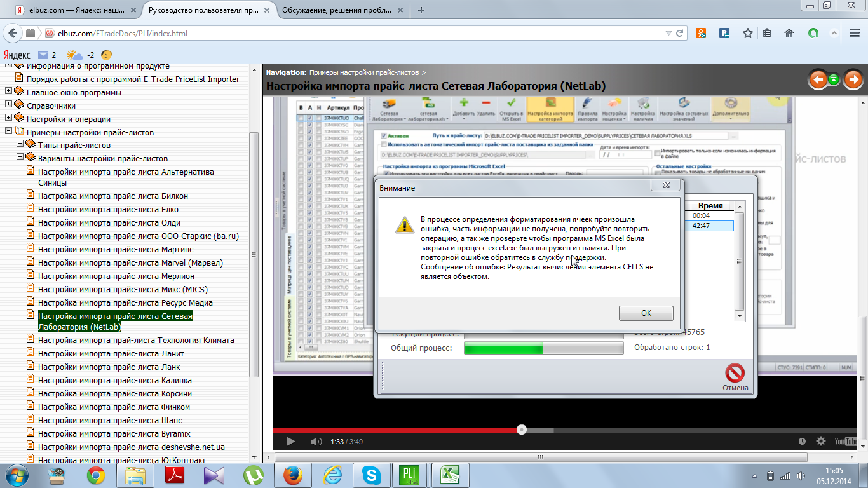Screen dimensions: 868x488
Task: Open the Yandex weather icon showing -2
Action: 75,55
